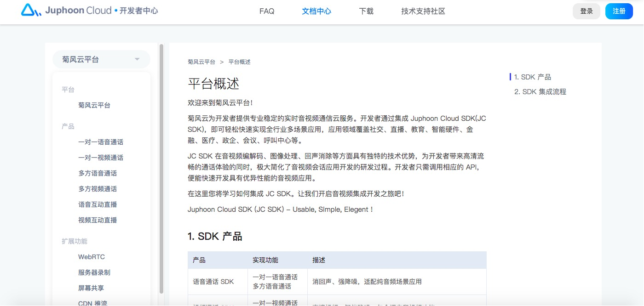The height and width of the screenshot is (306, 644).
Task: Click the 平台概述 breadcrumb item
Action: [x=240, y=62]
